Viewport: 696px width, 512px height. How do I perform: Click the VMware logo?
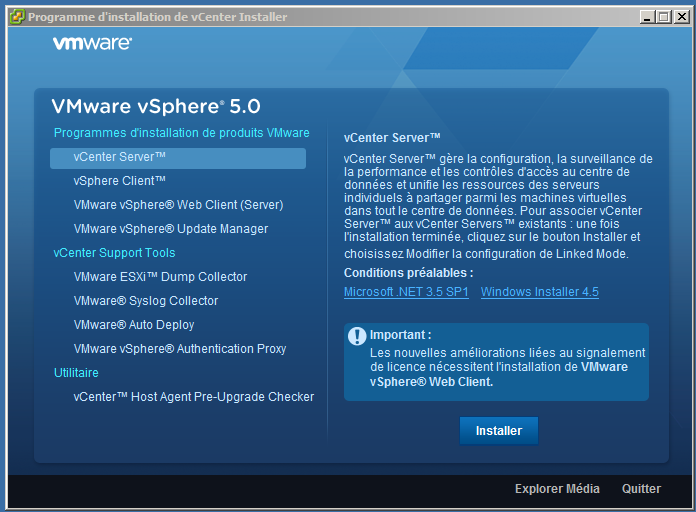point(92,43)
